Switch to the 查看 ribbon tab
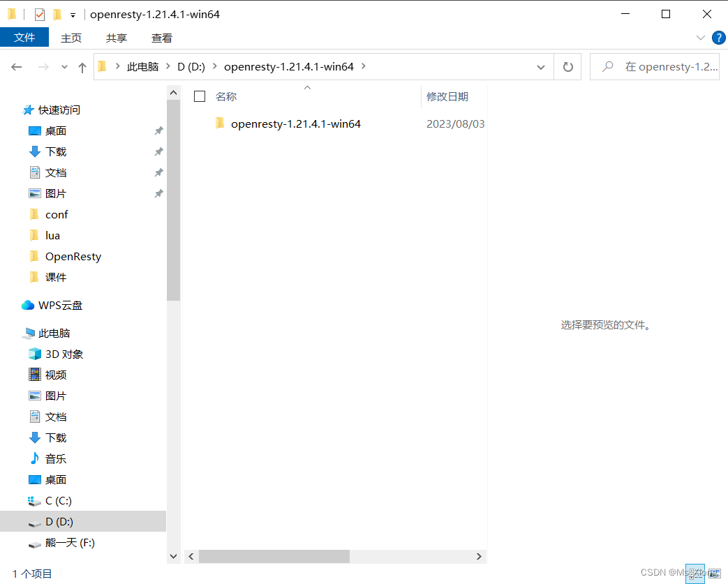 [161, 38]
